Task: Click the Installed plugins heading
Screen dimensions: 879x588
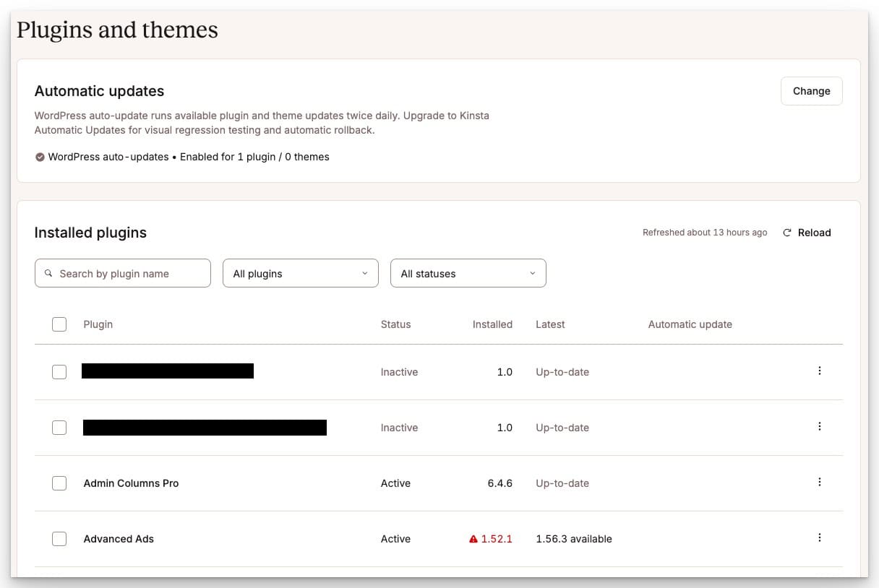Action: [x=90, y=233]
